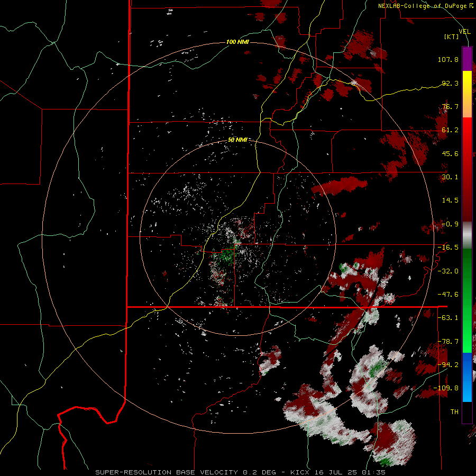The width and height of the screenshot is (476, 476).
Task: Click the 50 NMI range ring label
Action: [237, 140]
